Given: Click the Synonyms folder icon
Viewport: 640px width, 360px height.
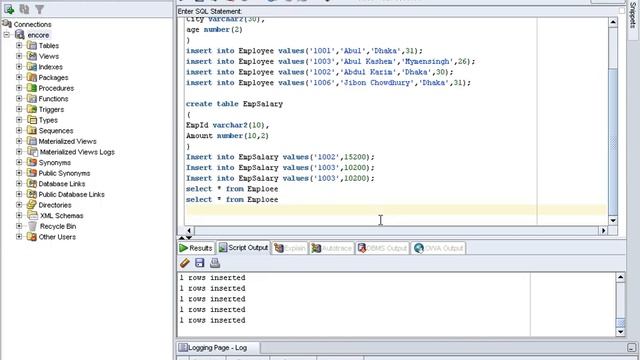Looking at the screenshot, I should coord(31,162).
